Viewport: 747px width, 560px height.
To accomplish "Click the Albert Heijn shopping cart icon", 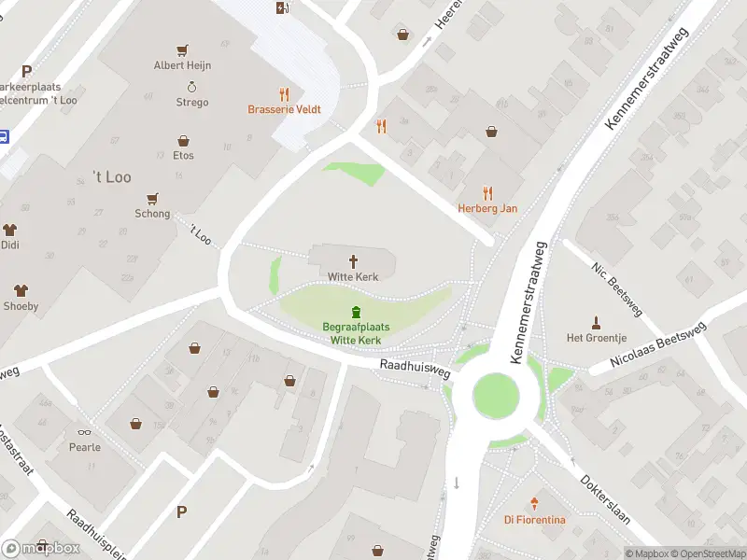I will pos(182,50).
